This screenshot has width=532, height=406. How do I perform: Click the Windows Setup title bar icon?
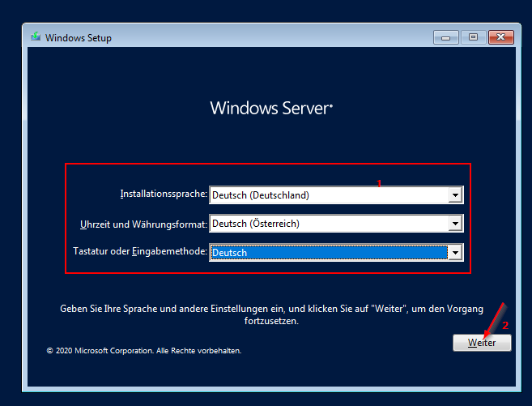[36, 36]
